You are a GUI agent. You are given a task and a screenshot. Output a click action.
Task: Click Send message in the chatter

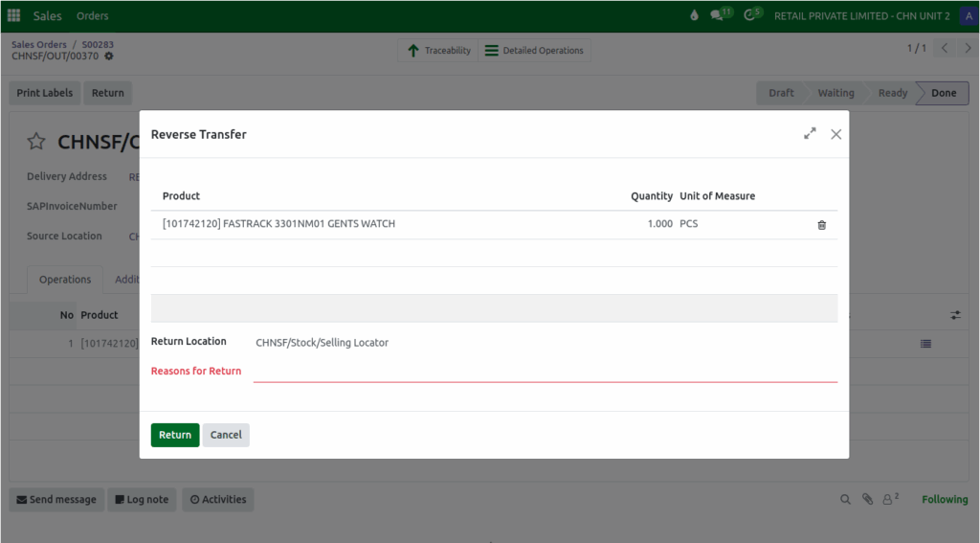(x=56, y=499)
